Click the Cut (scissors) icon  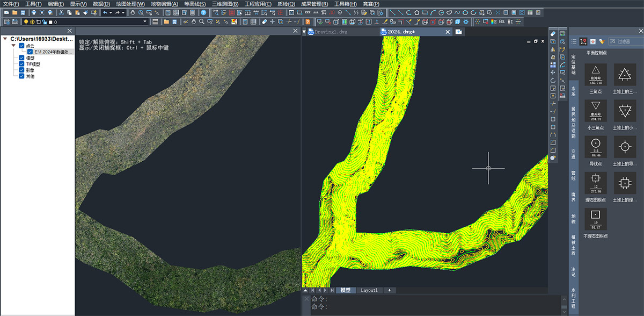61,12
